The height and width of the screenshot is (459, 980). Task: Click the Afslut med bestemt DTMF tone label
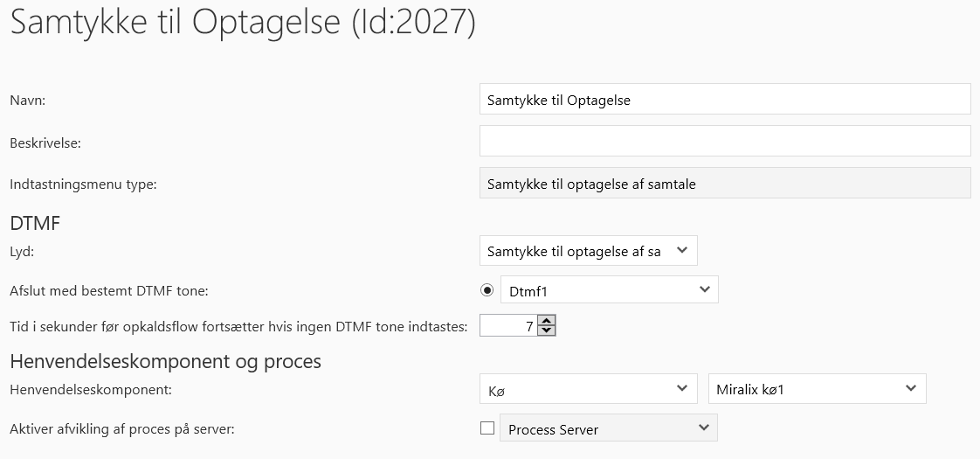pyautogui.click(x=109, y=290)
